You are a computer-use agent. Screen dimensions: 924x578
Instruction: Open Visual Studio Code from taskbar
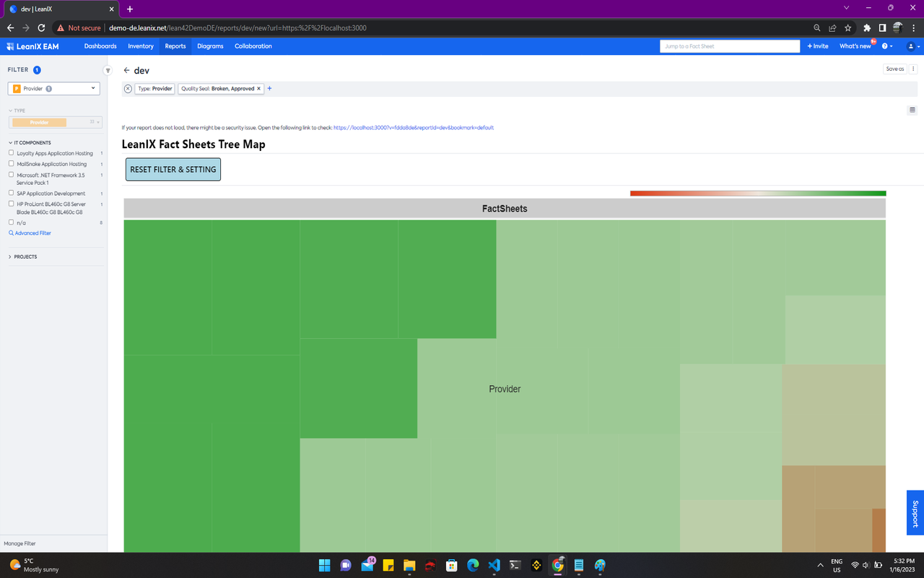(494, 565)
